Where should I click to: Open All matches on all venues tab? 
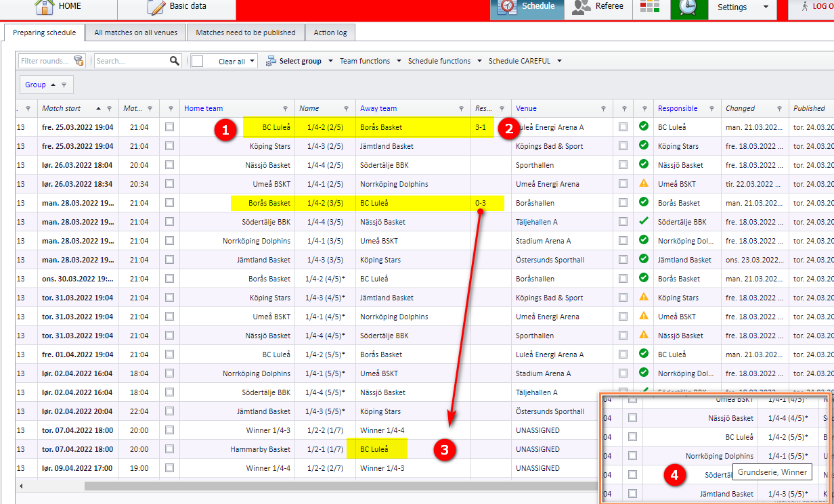pos(136,32)
